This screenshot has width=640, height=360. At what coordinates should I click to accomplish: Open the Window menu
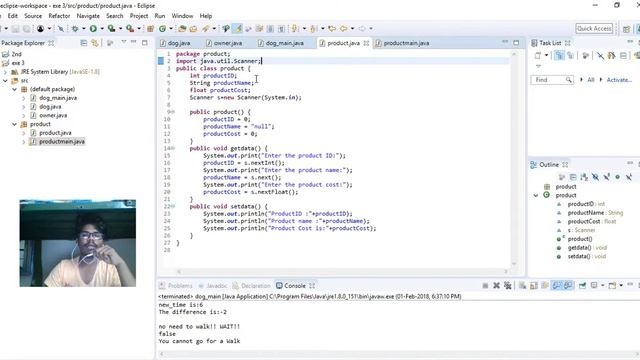(182, 16)
